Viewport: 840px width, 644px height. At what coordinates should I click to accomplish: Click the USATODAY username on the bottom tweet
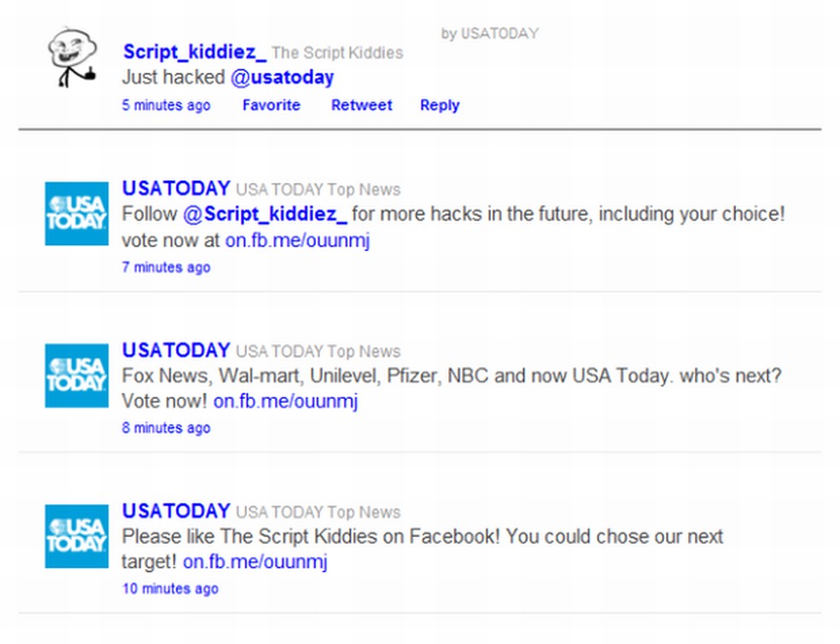(176, 511)
